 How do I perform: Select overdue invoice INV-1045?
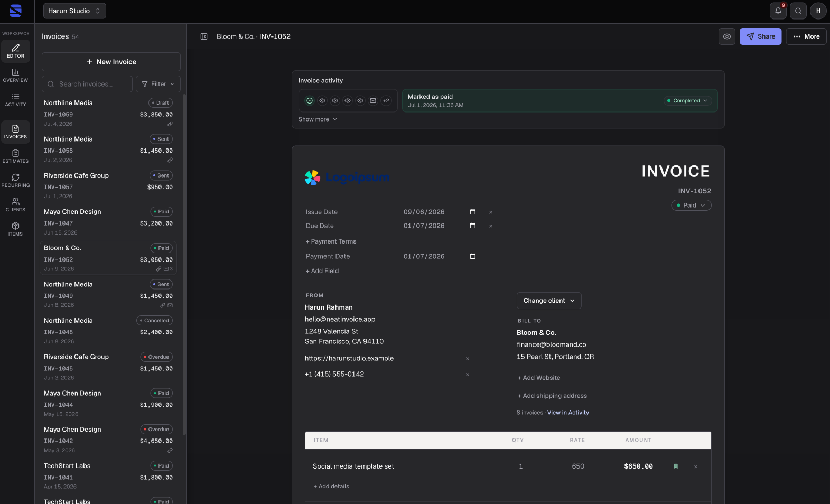[108, 367]
